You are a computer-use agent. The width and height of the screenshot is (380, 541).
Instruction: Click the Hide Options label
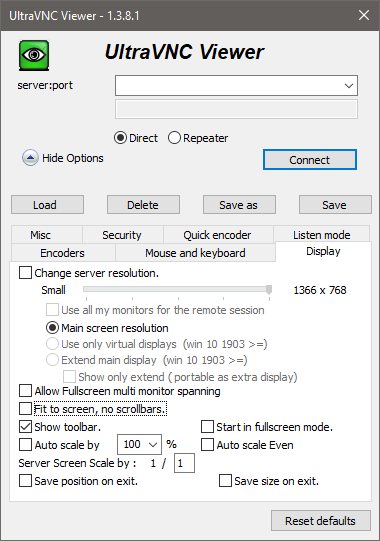click(x=73, y=158)
